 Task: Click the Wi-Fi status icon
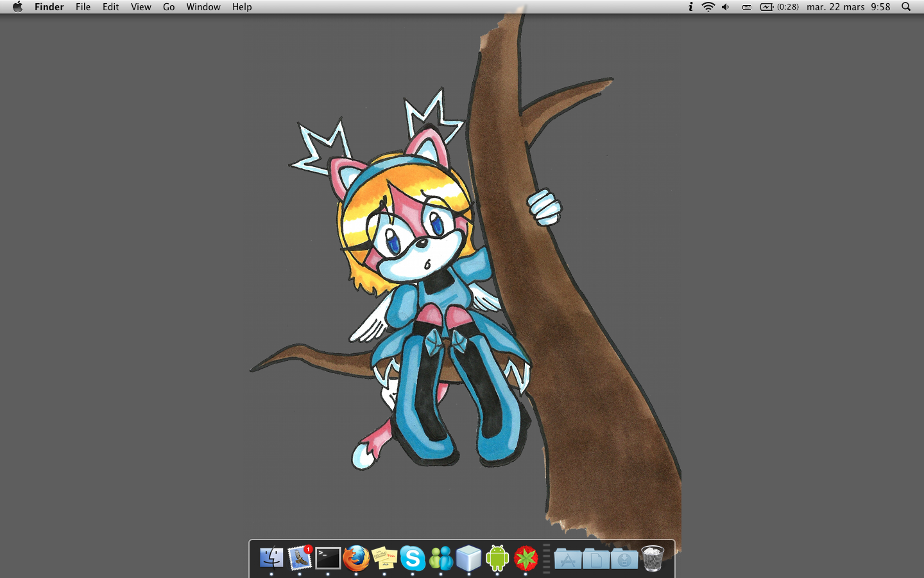click(708, 7)
